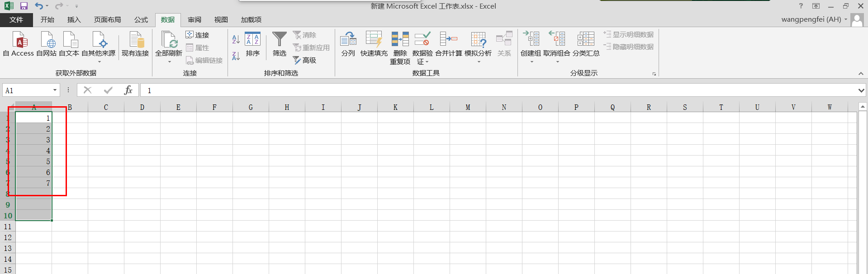This screenshot has height=274, width=868.
Task: Expand From Other Sources (自其他来源) dropdown
Action: pyautogui.click(x=99, y=62)
